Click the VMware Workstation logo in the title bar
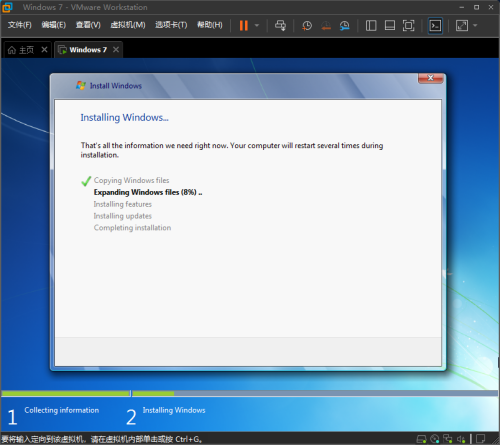 [7, 7]
